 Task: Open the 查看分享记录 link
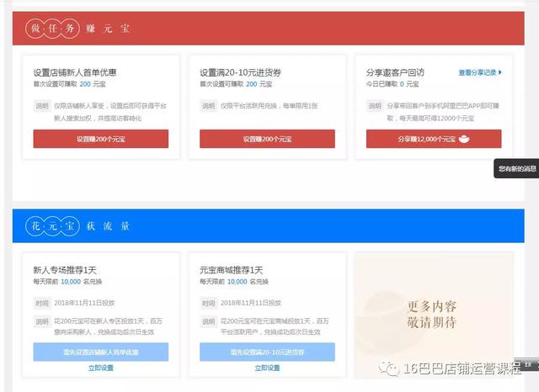478,72
